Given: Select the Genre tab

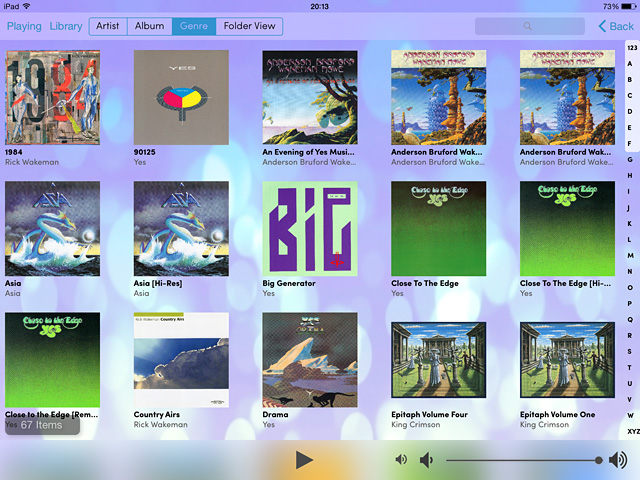Looking at the screenshot, I should (193, 26).
